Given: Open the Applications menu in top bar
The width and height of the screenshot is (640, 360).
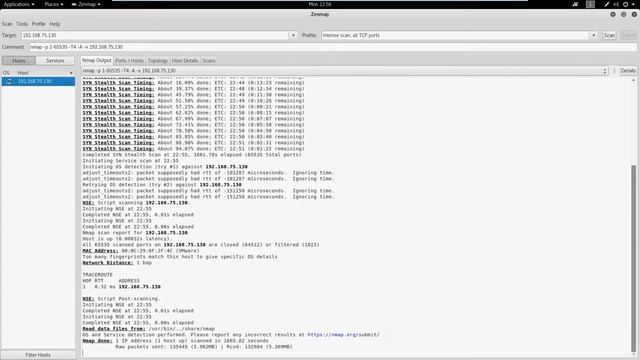Looking at the screenshot, I should coord(19,4).
